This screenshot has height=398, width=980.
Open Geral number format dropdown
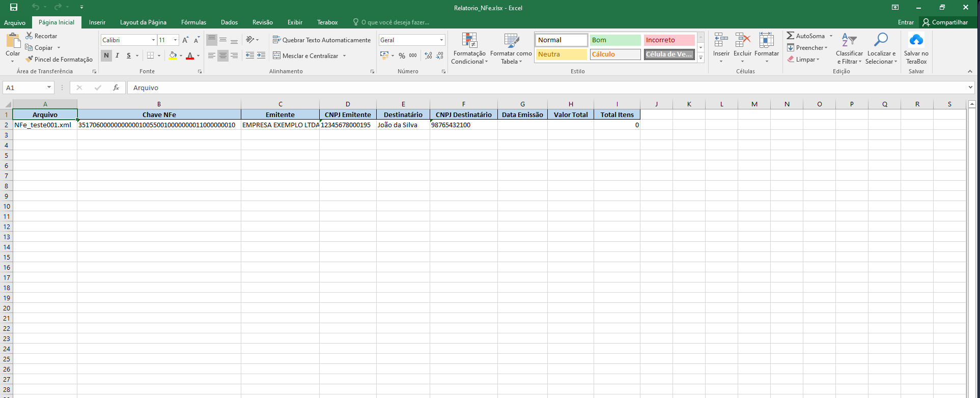coord(441,40)
